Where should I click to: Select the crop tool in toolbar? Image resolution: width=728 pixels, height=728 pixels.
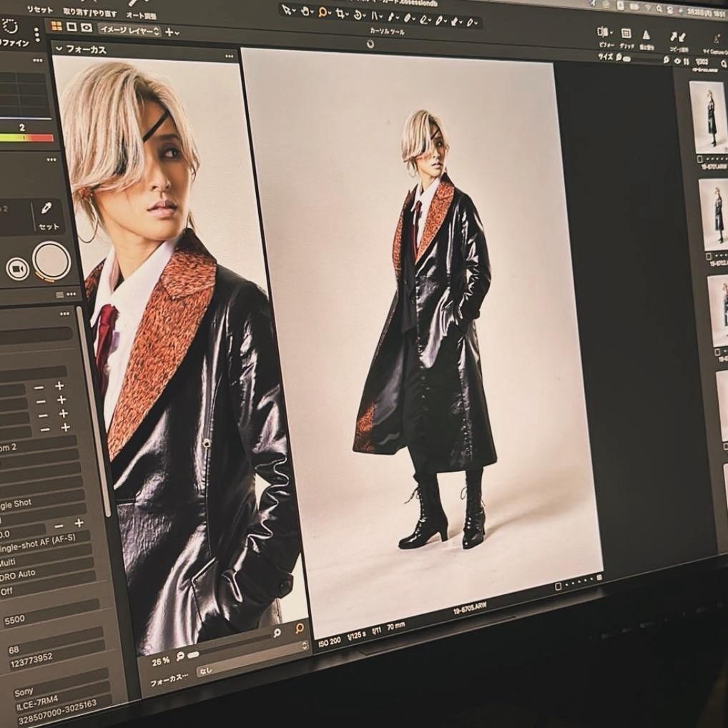click(341, 14)
